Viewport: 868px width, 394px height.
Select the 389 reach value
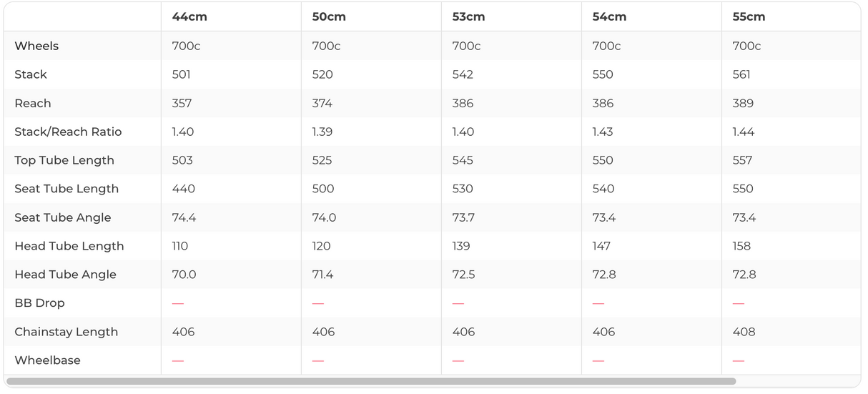[743, 103]
